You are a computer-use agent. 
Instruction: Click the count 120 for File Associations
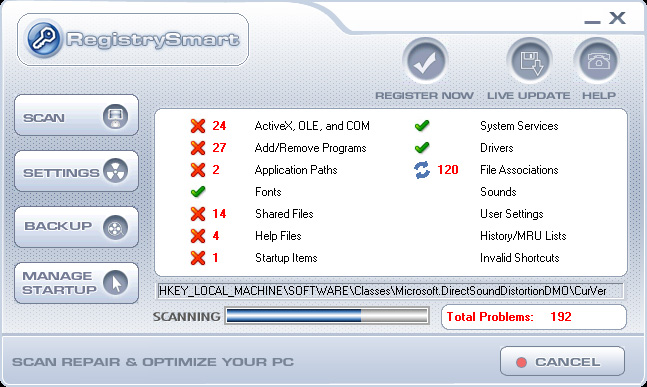click(448, 170)
